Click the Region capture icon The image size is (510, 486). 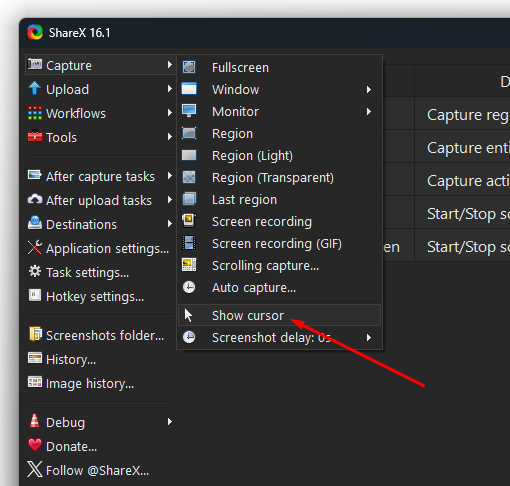[189, 133]
